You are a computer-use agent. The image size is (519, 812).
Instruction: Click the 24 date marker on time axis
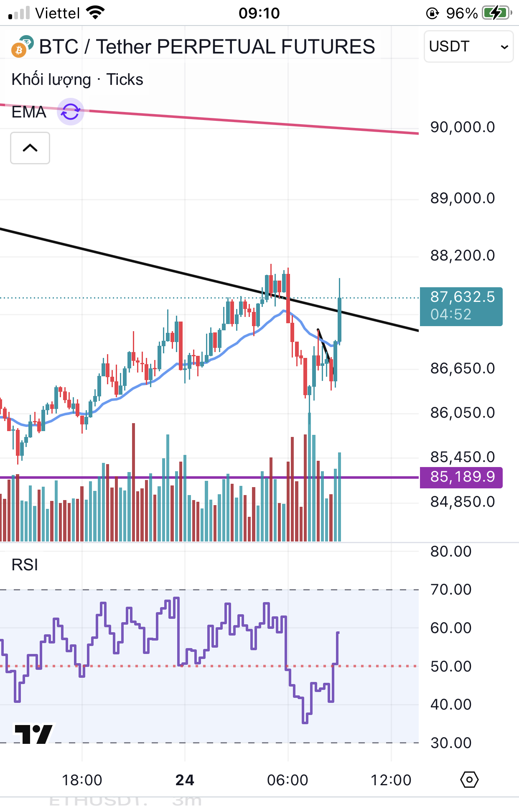click(x=185, y=780)
